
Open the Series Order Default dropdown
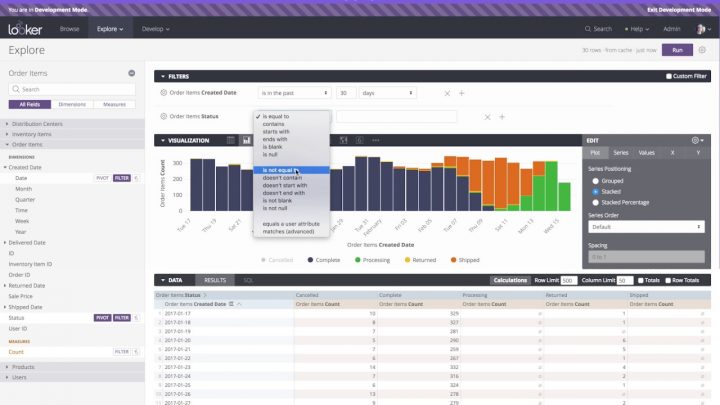(x=646, y=227)
